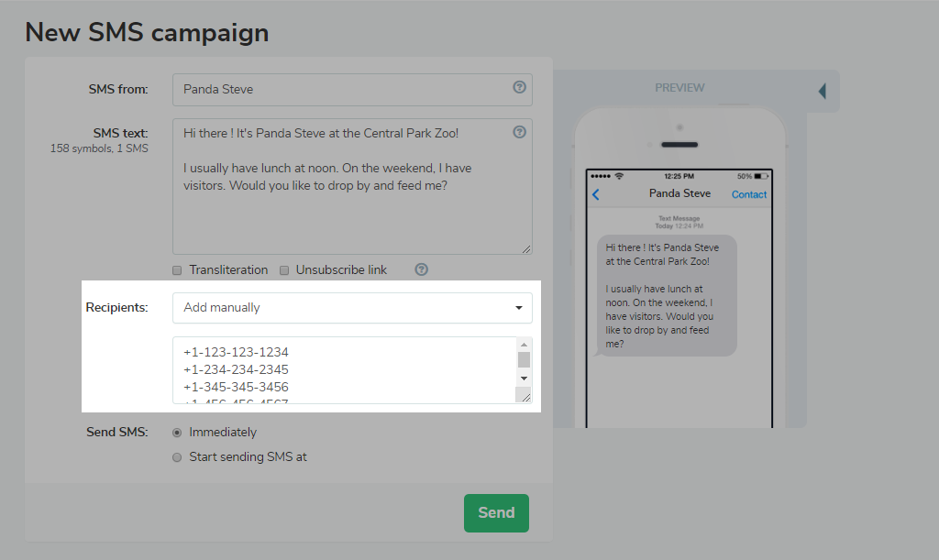
Task: Click the back chevron in the phone preview
Action: [x=597, y=194]
